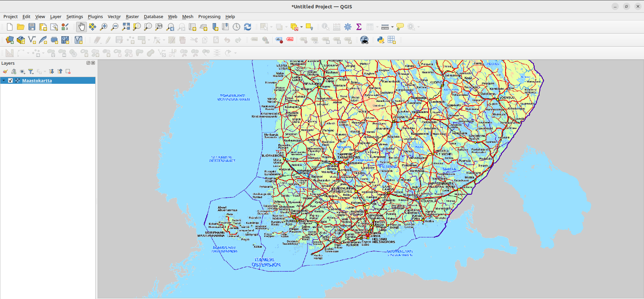Open the Data Source Manager icon
644x299 pixels.
(x=10, y=40)
